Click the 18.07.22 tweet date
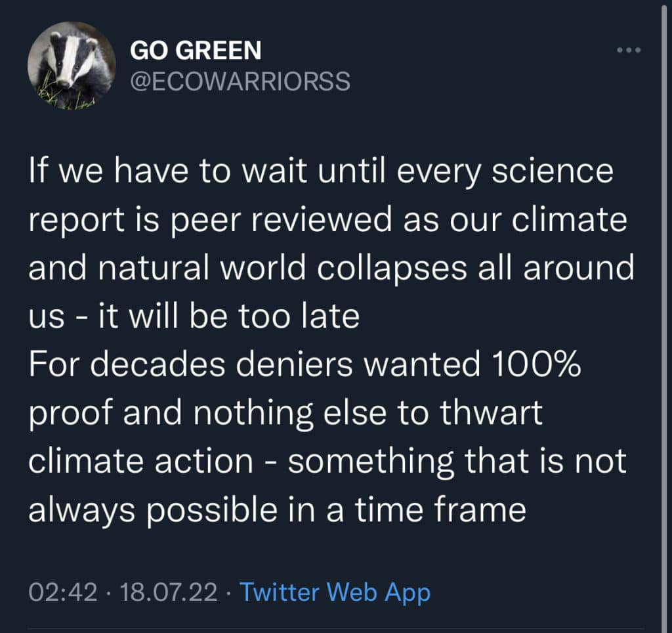This screenshot has width=672, height=633. click(169, 592)
